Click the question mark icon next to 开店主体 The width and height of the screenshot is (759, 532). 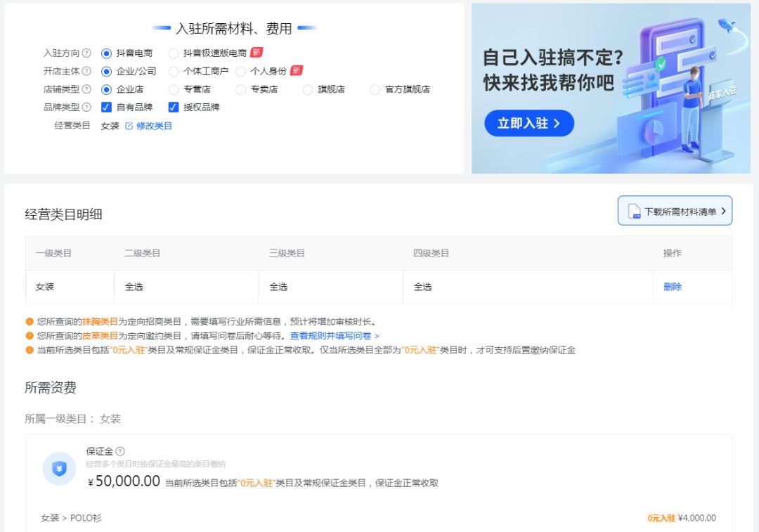click(x=85, y=71)
